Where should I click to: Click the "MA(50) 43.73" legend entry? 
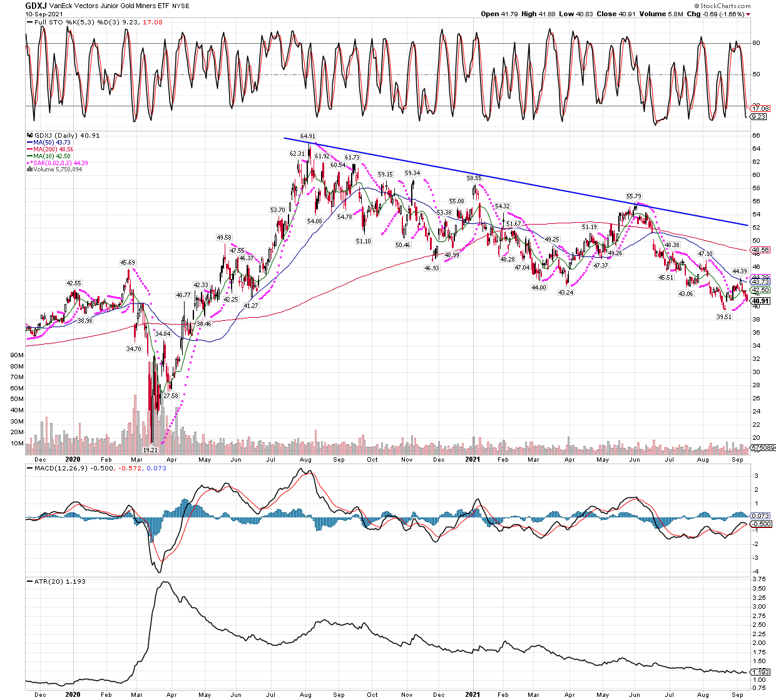point(53,143)
